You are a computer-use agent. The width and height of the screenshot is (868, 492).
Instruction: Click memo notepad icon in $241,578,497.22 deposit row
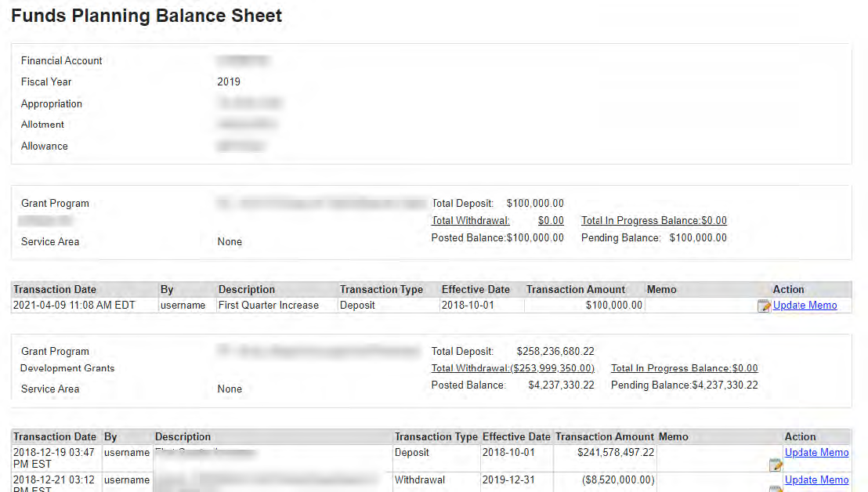(x=776, y=465)
